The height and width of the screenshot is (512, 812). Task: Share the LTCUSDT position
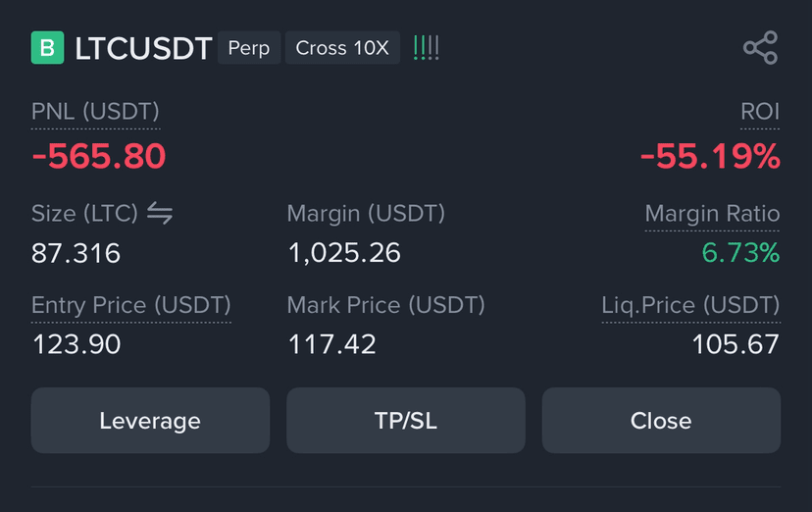pyautogui.click(x=761, y=48)
